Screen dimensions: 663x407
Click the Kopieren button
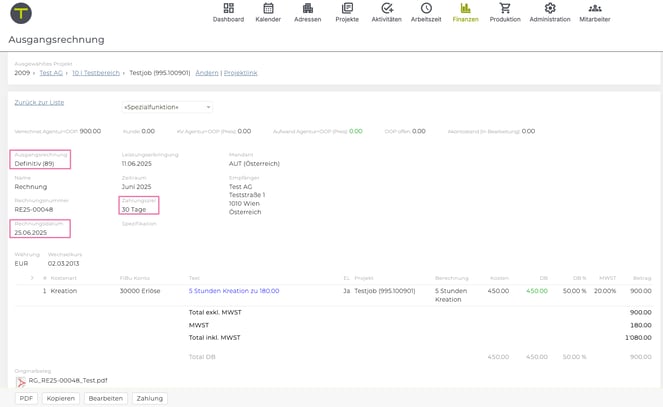click(x=60, y=398)
